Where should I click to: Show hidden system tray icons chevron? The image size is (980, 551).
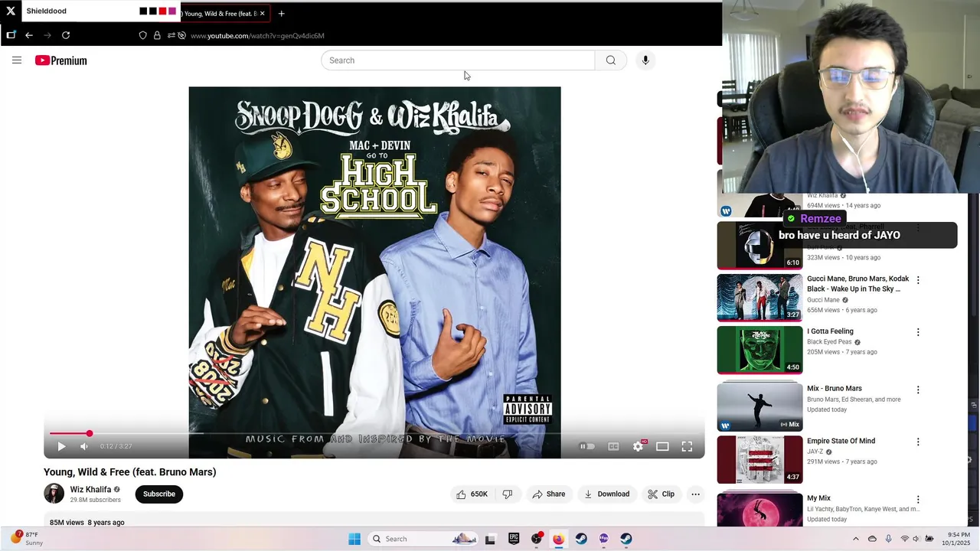pos(856,539)
